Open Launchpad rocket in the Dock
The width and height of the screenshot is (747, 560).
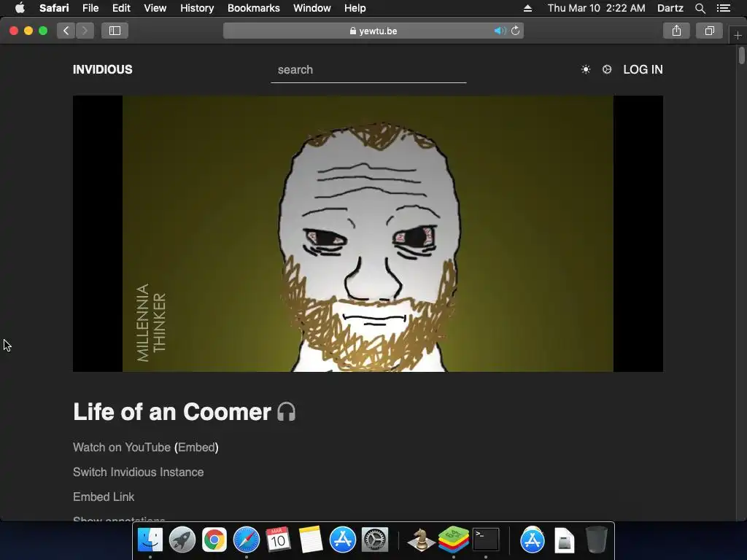pyautogui.click(x=182, y=540)
